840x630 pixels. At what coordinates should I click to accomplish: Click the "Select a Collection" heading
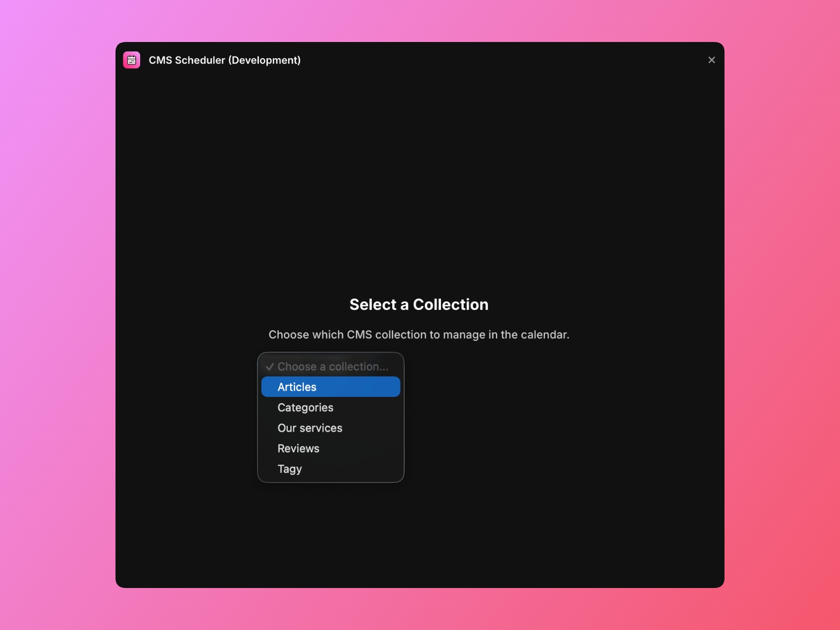(x=418, y=304)
